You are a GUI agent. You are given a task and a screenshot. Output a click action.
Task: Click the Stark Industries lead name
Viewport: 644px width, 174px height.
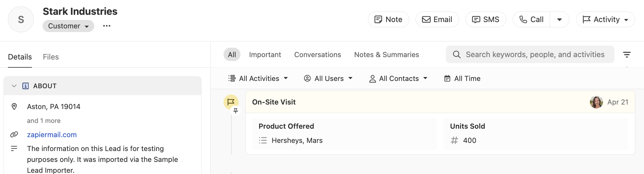click(x=80, y=11)
